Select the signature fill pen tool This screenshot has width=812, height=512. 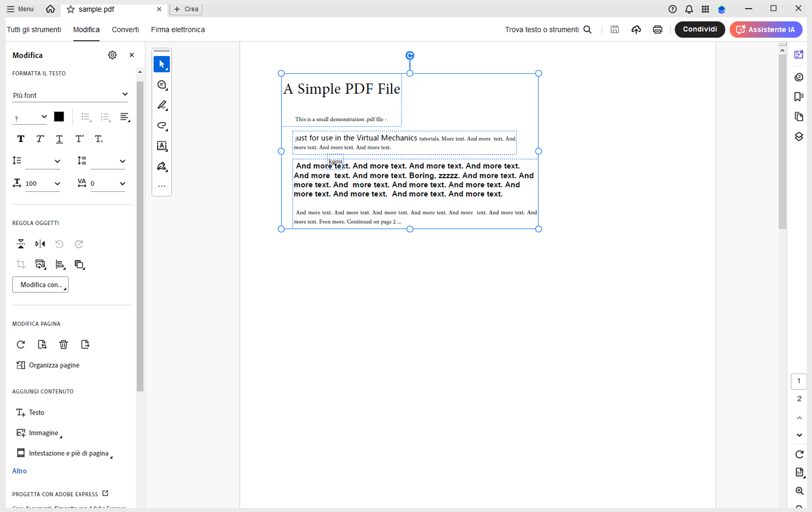pos(162,167)
